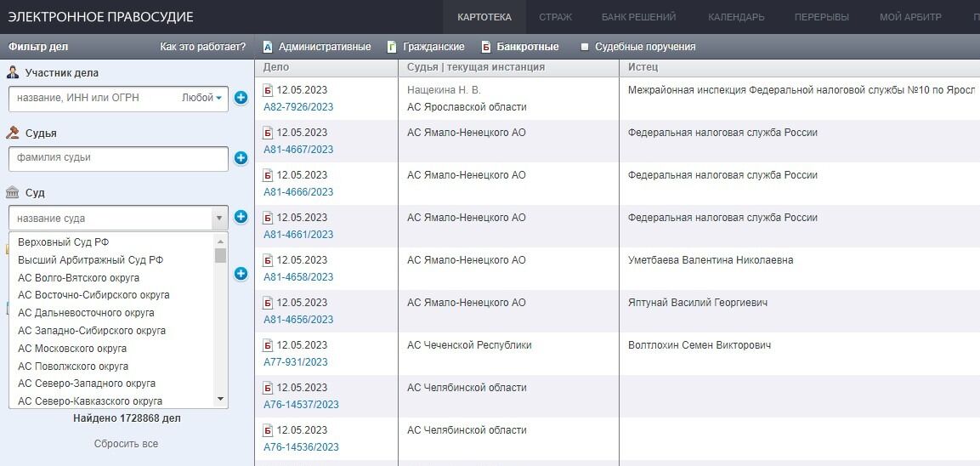Viewport: 980px width, 466px height.
Task: Open case A81-4656/2023
Action: click(298, 320)
